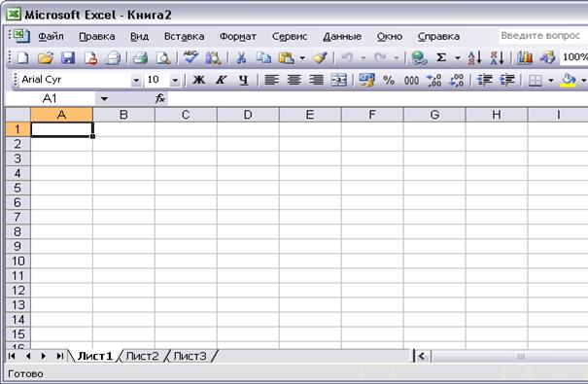This screenshot has width=588, height=384.
Task: Open the Fill Color dropdown arrow
Action: pyautogui.click(x=583, y=80)
